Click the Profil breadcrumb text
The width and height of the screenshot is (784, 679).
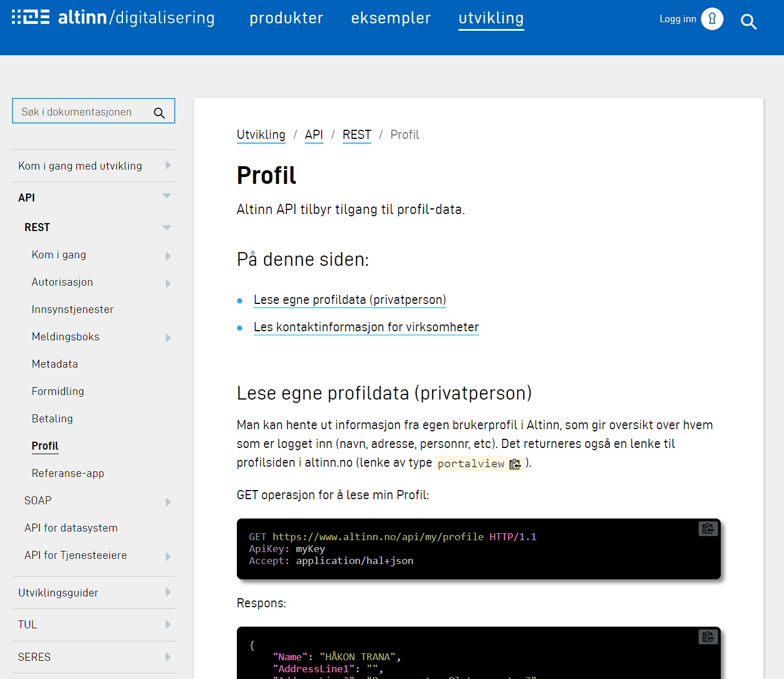(x=405, y=135)
